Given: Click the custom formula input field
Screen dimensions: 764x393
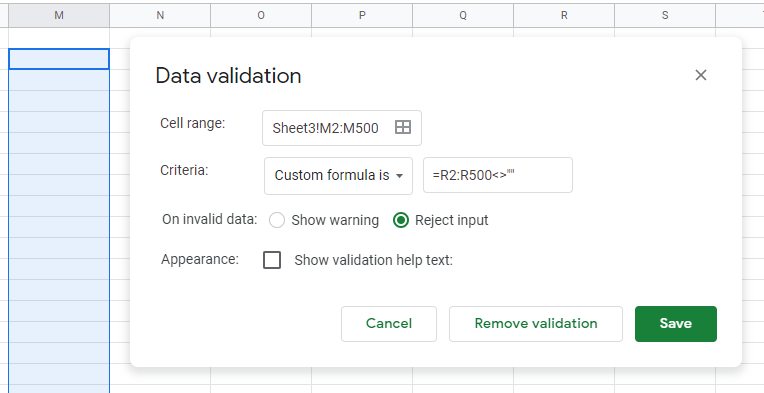Looking at the screenshot, I should 497,175.
